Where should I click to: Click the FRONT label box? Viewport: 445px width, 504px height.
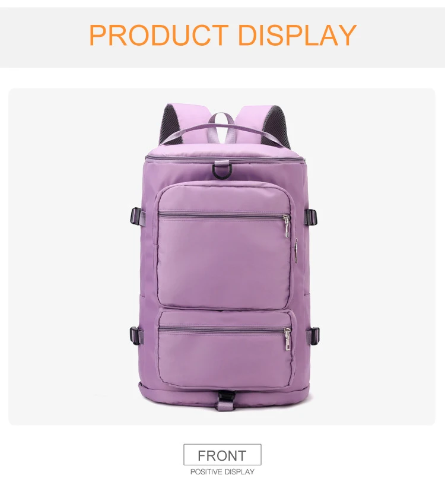(223, 455)
